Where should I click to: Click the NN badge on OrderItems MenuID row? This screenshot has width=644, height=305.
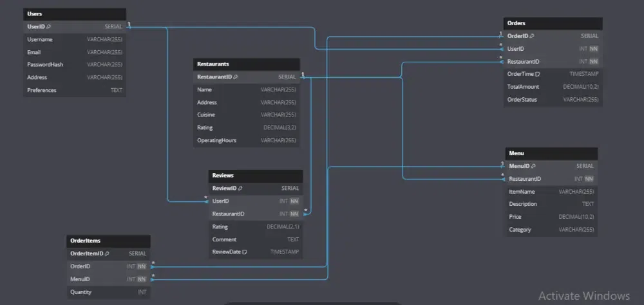point(141,279)
